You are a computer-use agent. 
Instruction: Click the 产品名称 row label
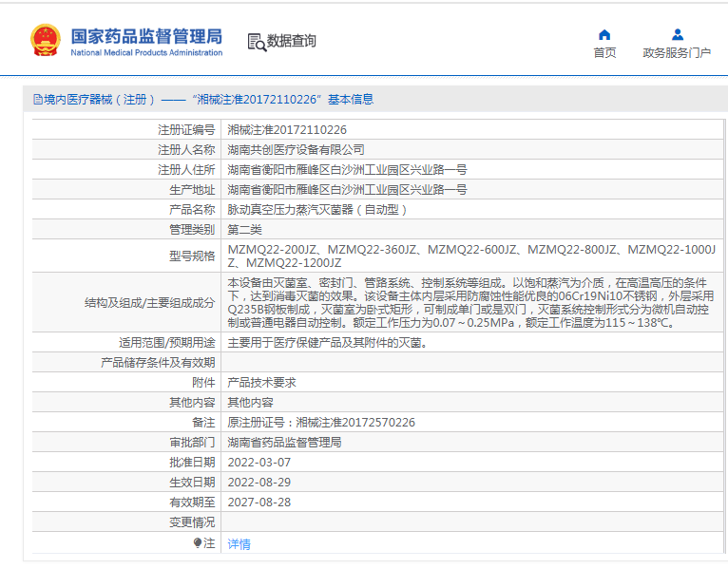(192, 209)
